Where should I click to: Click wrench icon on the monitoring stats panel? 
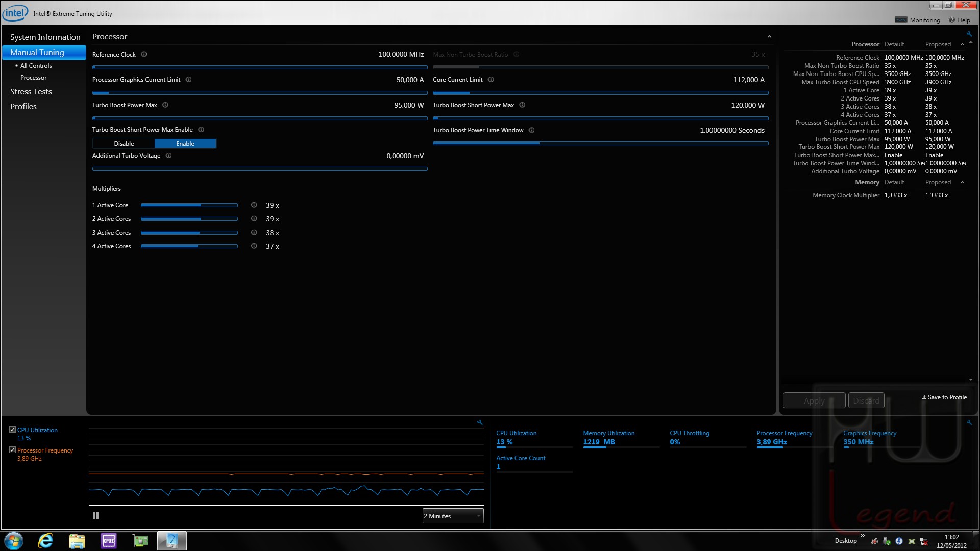969,422
